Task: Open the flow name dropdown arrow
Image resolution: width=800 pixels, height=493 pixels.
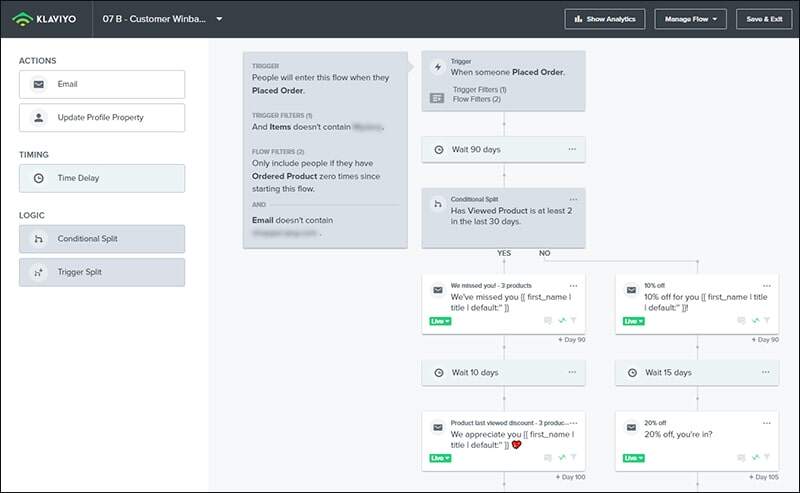Action: pyautogui.click(x=219, y=19)
